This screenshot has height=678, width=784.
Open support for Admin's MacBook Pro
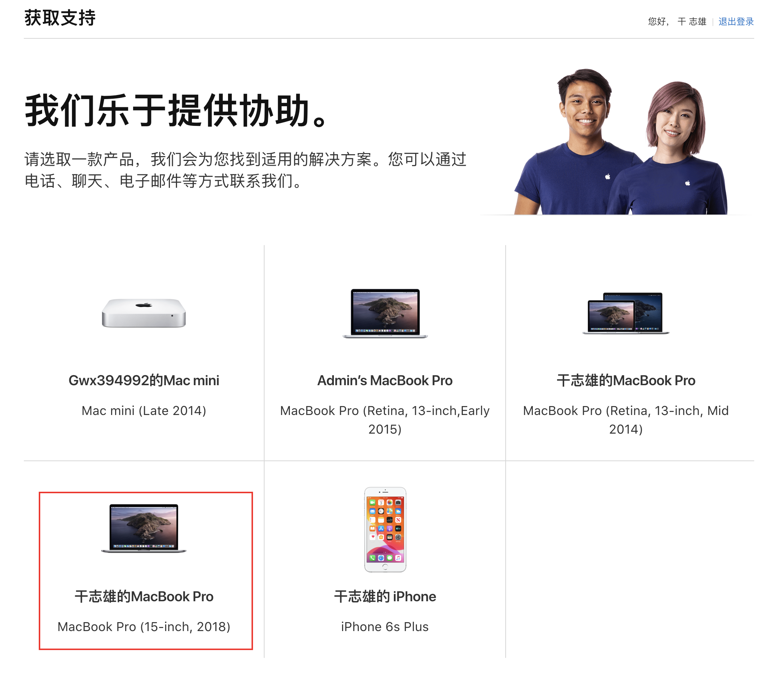(x=385, y=381)
